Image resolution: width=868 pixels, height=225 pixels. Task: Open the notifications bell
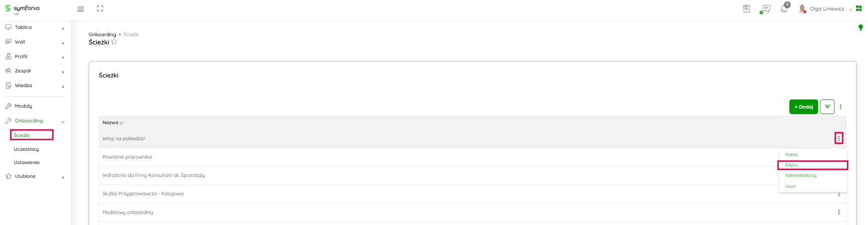pyautogui.click(x=784, y=8)
